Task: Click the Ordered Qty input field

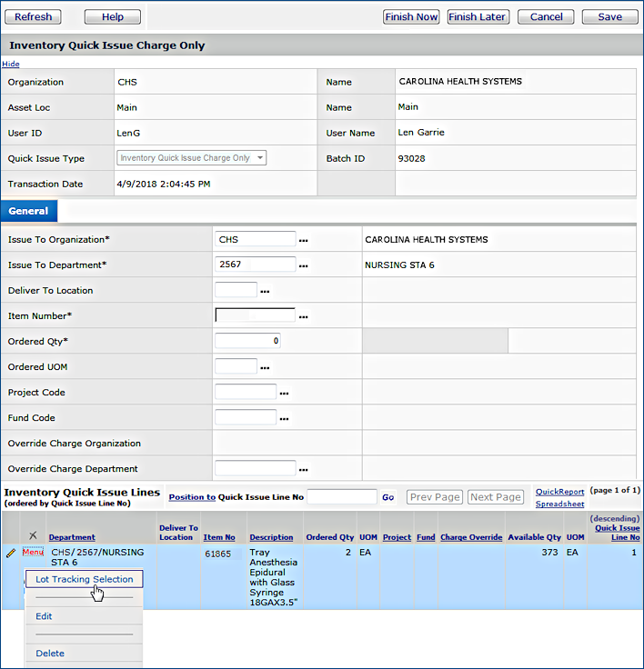Action: point(247,341)
